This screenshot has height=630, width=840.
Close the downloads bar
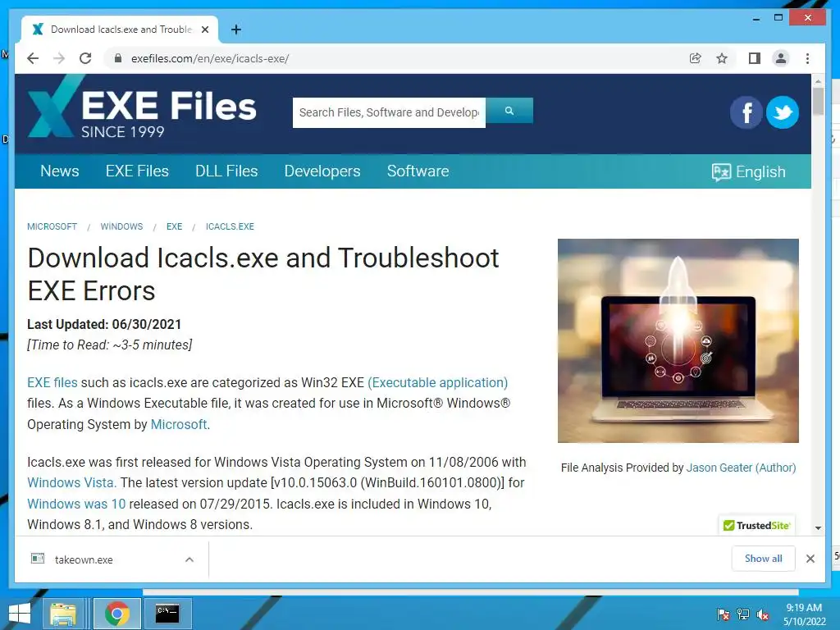click(810, 559)
